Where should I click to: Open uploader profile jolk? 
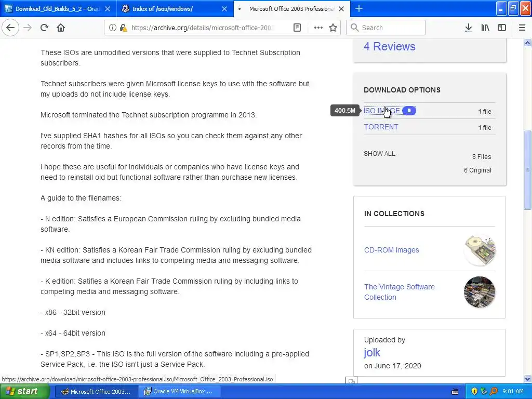pos(372,353)
